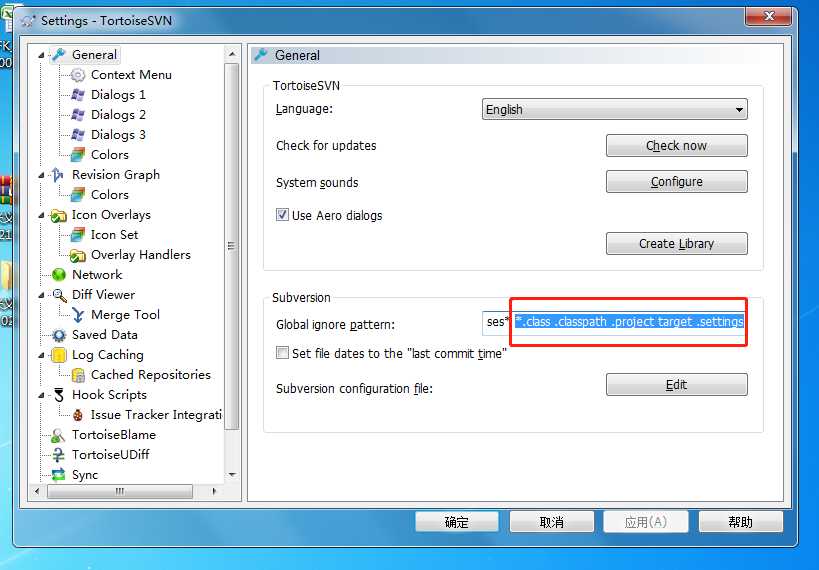Click the Saved Data gear icon
Image resolution: width=819 pixels, height=570 pixels.
[58, 335]
